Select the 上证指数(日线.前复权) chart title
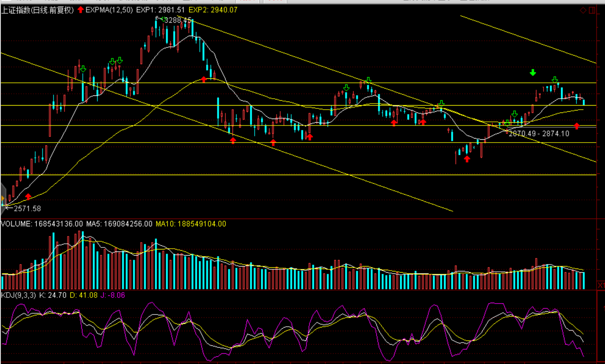Viewport: 605px width, 364px height. tap(37, 10)
